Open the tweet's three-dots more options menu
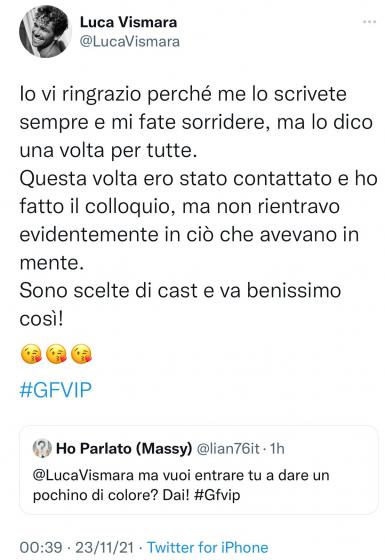The image size is (385, 560). 369,22
